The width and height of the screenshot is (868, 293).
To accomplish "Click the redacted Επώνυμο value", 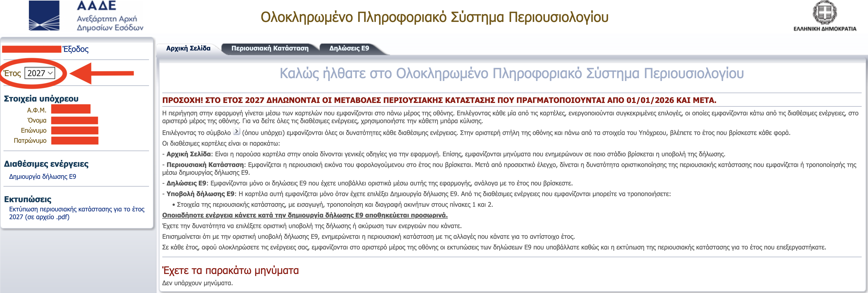I will [x=74, y=131].
